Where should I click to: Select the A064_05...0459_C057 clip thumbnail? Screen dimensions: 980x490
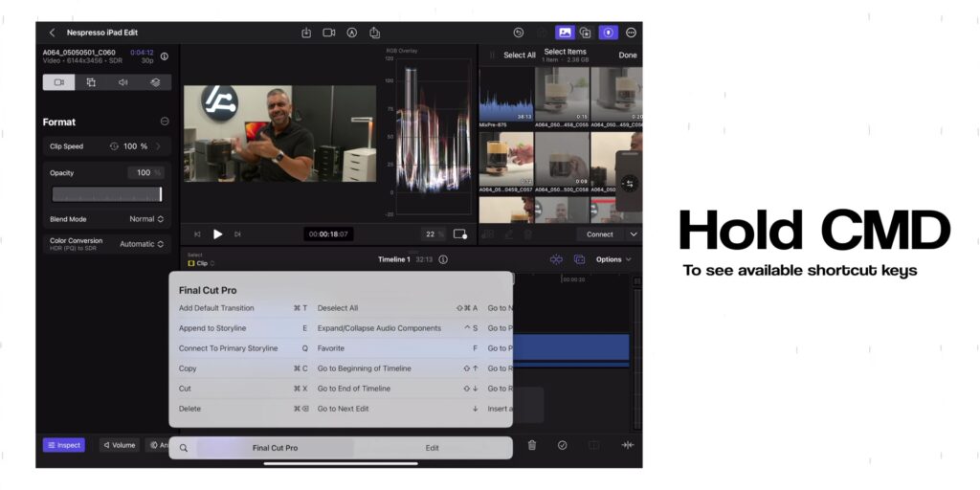[x=506, y=159]
